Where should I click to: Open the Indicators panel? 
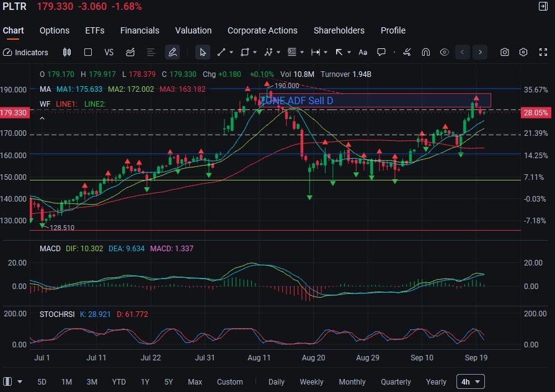tap(25, 52)
